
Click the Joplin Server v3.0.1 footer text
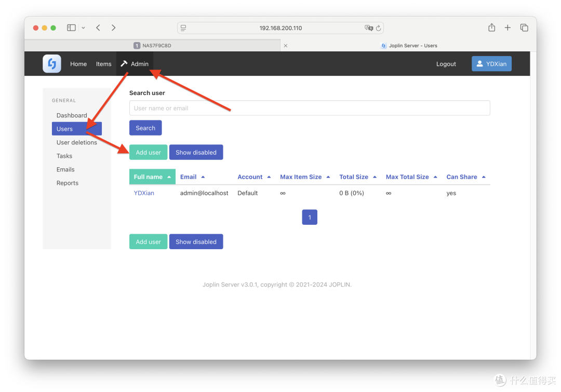pyautogui.click(x=277, y=285)
